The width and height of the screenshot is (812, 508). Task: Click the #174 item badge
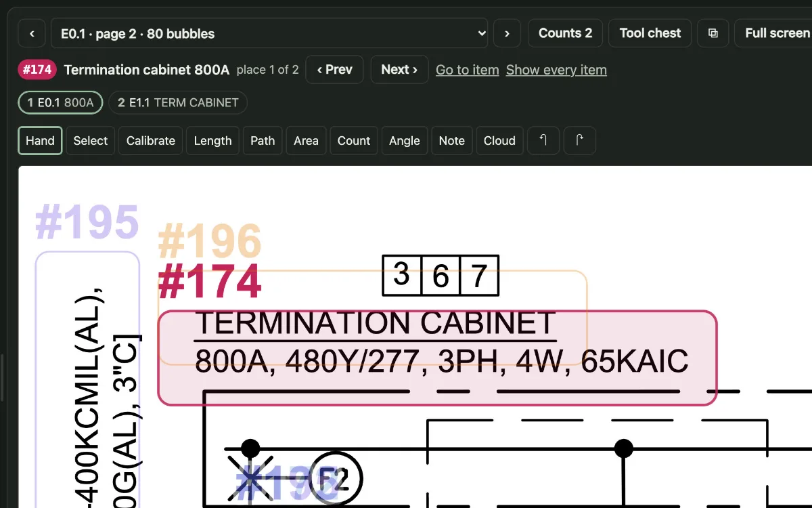point(37,70)
